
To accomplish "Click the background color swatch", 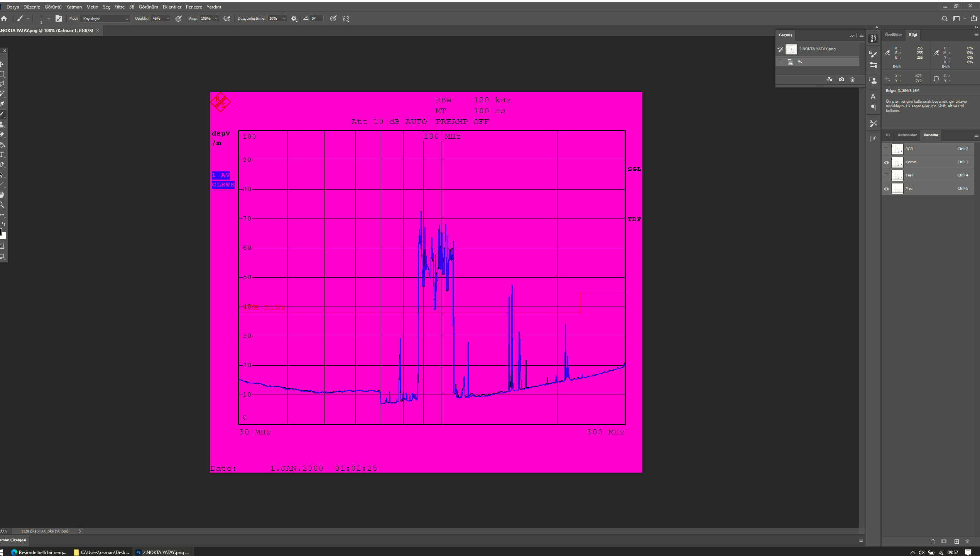I will (x=4, y=236).
